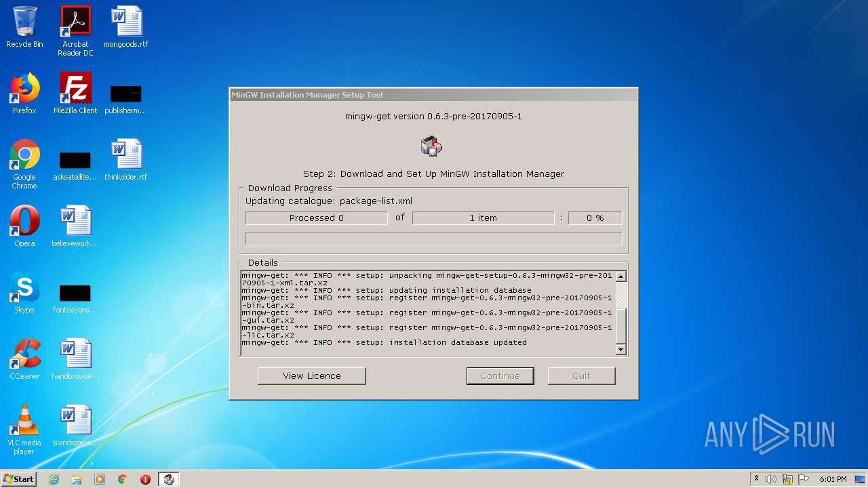The width and height of the screenshot is (868, 488).
Task: Click the Quit button
Action: (581, 375)
